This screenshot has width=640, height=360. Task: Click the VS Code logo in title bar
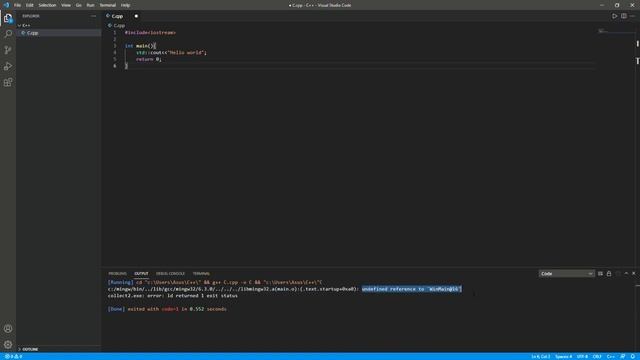click(x=6, y=5)
